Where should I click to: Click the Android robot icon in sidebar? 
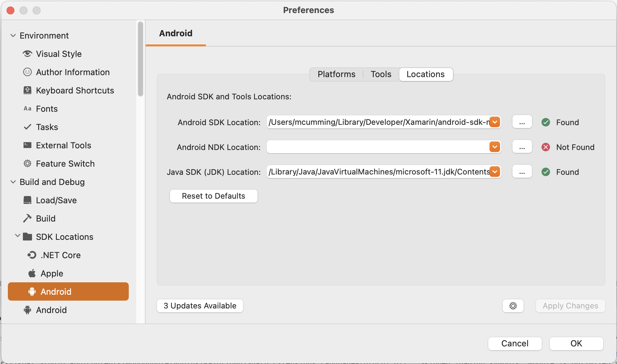click(x=31, y=291)
